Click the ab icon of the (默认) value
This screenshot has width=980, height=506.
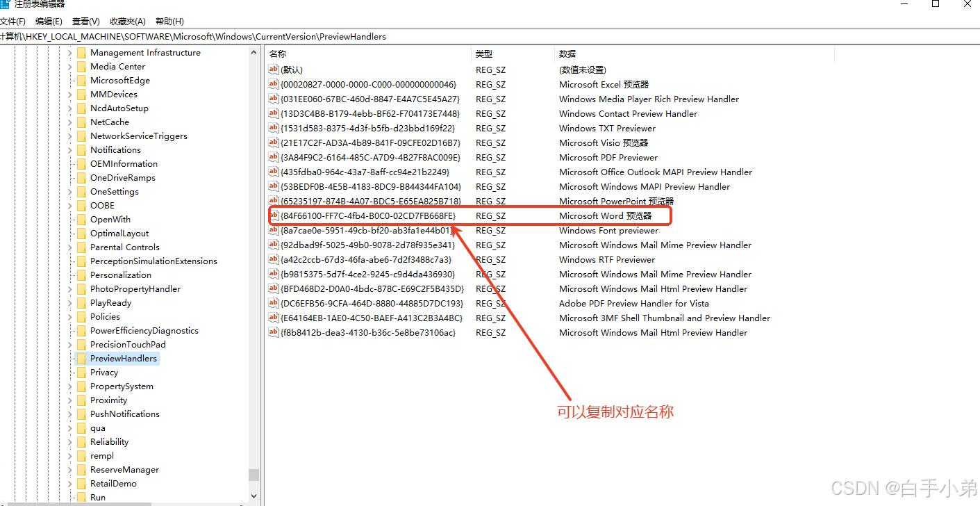pyautogui.click(x=274, y=70)
